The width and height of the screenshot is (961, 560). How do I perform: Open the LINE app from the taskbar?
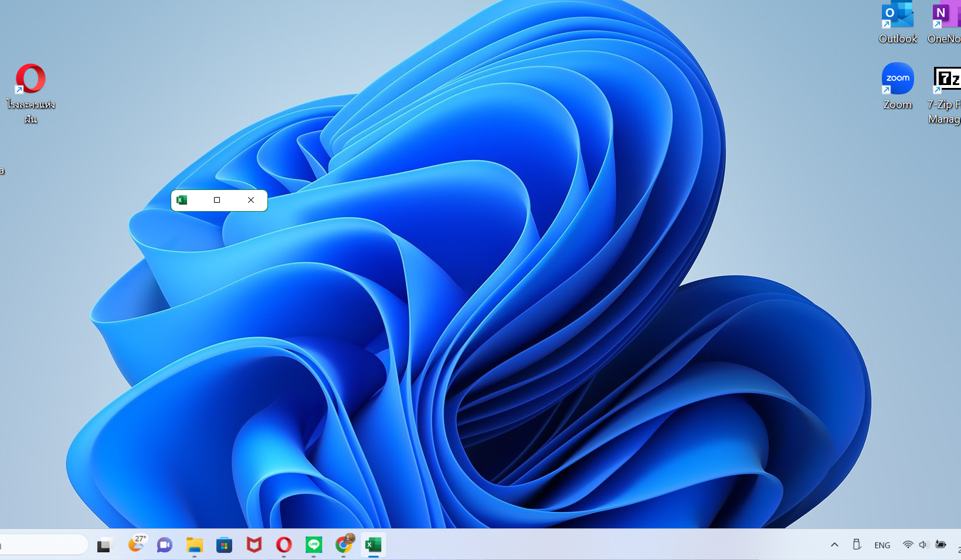click(x=314, y=545)
